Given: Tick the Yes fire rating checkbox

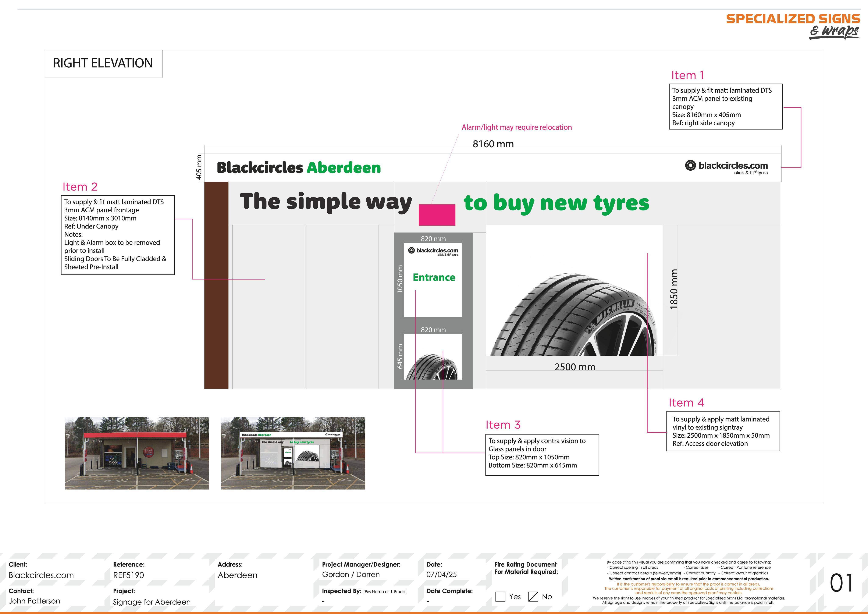Looking at the screenshot, I should click(500, 596).
